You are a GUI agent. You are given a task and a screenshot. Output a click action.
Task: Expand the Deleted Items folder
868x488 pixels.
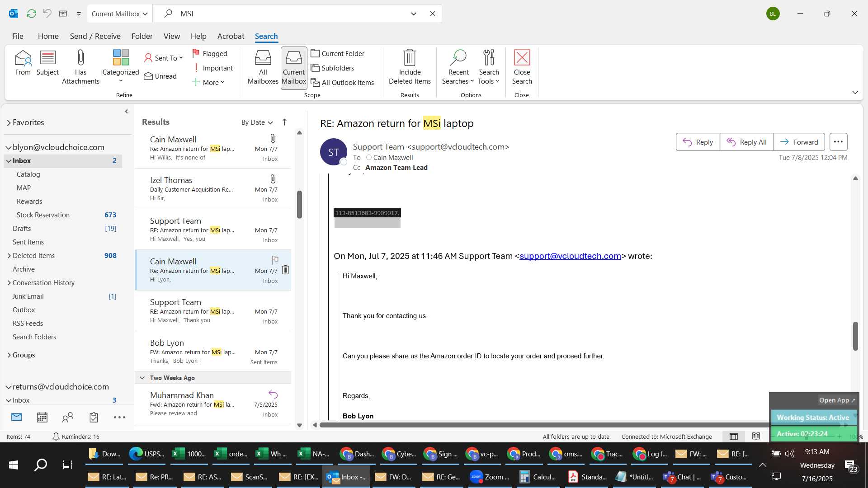(x=9, y=256)
